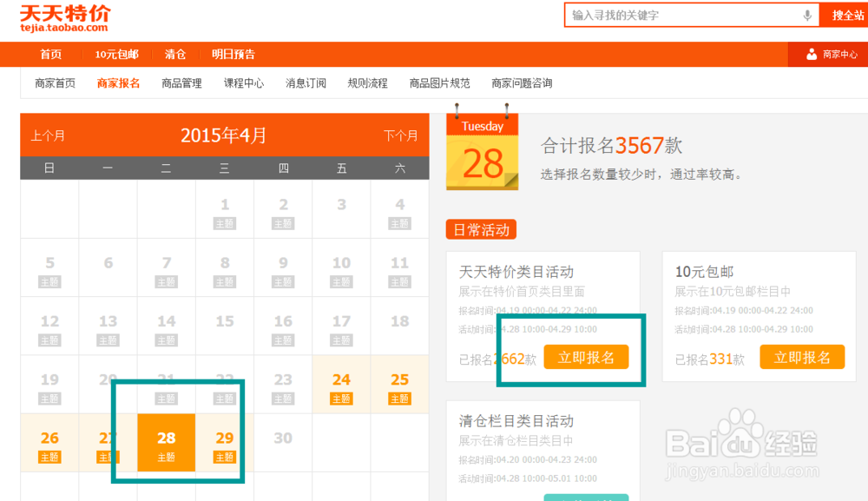
Task: Open the 清仓 nav item
Action: pyautogui.click(x=175, y=54)
